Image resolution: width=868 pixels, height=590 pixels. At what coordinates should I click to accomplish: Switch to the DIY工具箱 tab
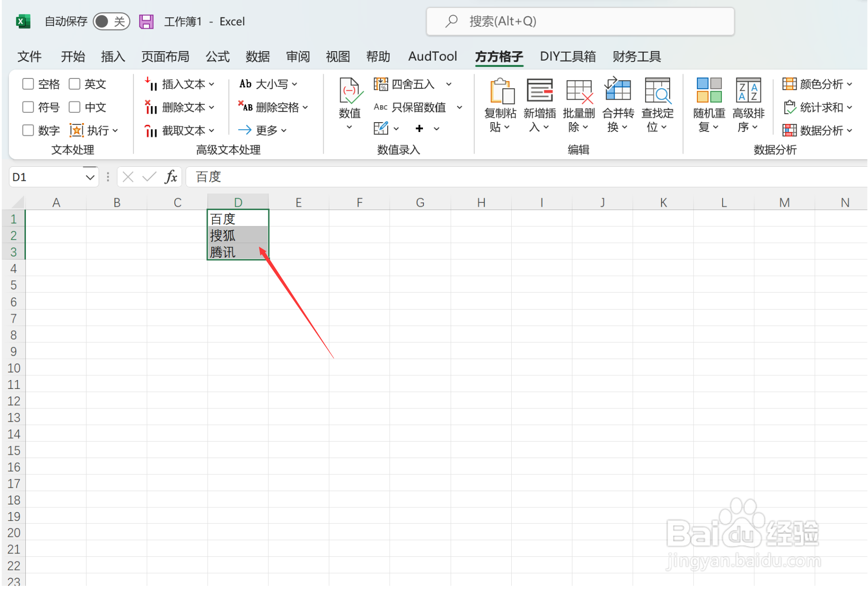pos(568,57)
